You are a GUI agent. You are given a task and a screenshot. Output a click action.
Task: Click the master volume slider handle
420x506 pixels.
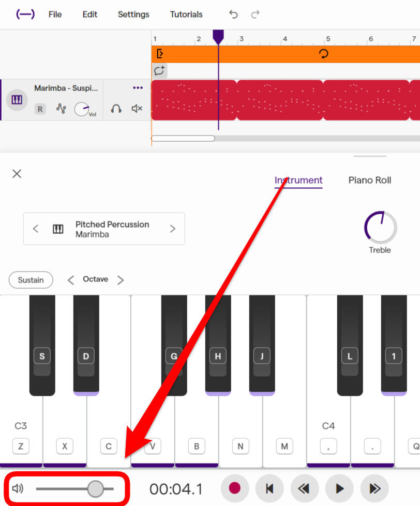(x=96, y=488)
